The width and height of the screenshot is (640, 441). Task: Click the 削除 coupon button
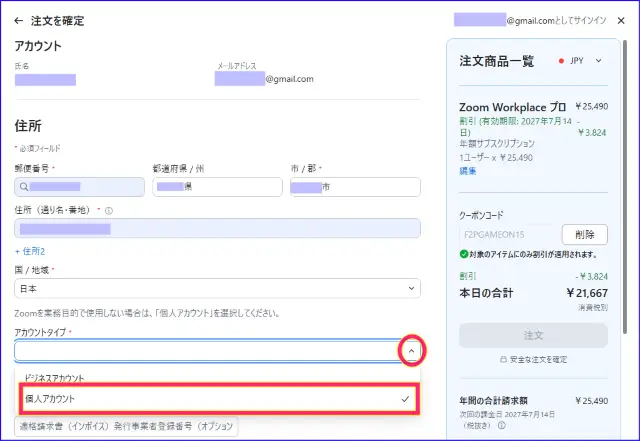[584, 234]
